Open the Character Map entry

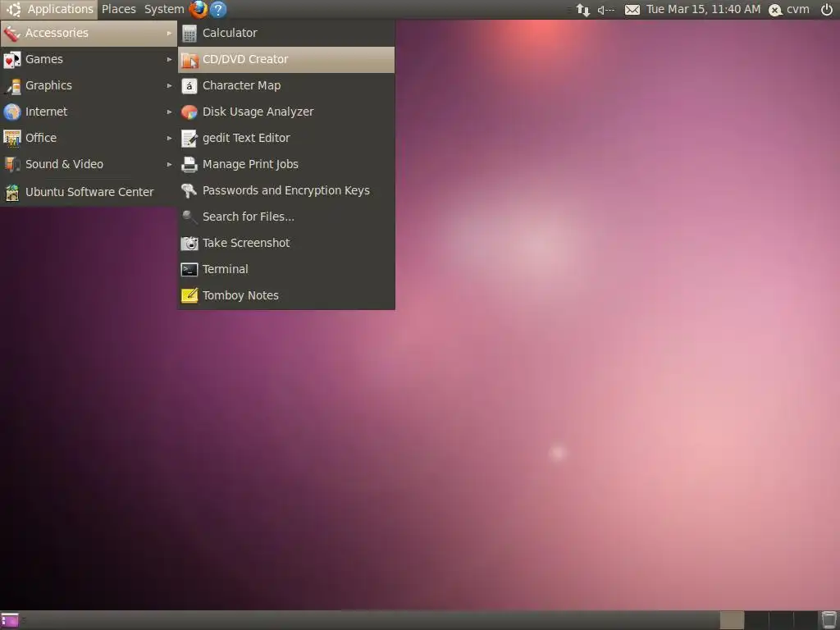pyautogui.click(x=286, y=85)
